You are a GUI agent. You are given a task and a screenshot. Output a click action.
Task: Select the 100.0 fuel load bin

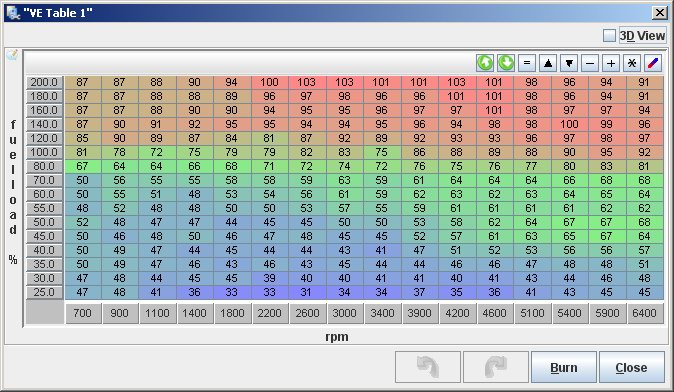[x=44, y=152]
